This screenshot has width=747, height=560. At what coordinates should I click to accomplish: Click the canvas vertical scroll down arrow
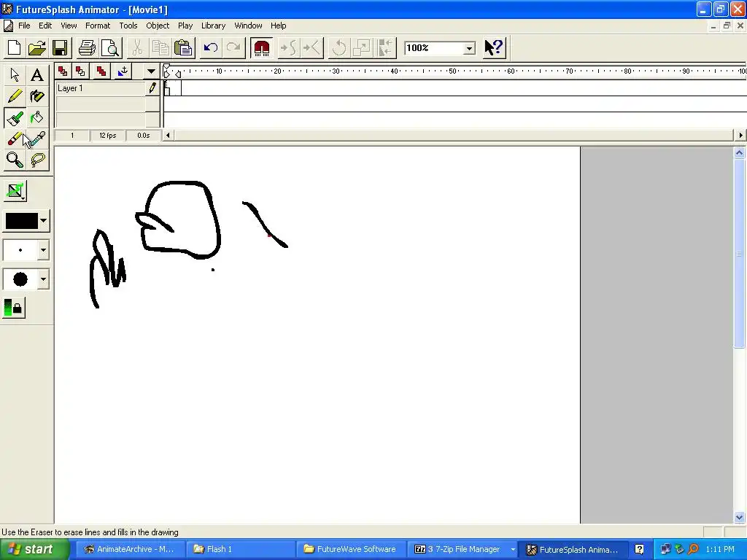tap(740, 517)
